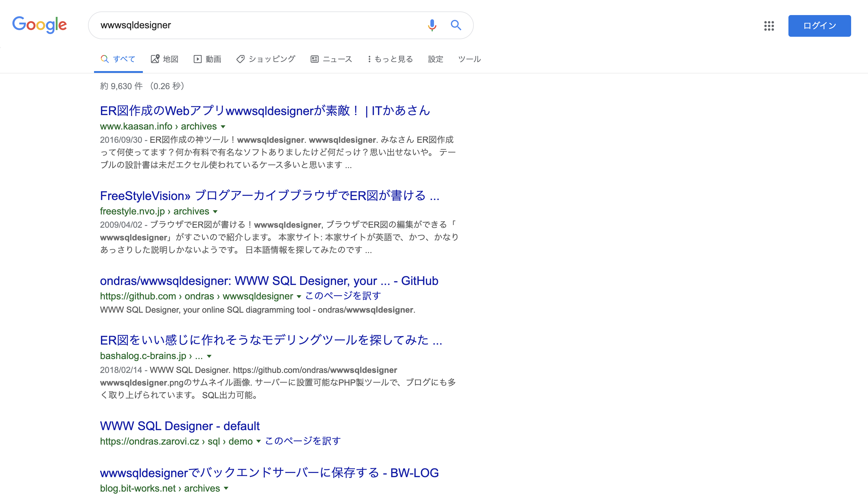The height and width of the screenshot is (494, 868).
Task: Open the WWW SQL Designer - default result
Action: click(x=180, y=426)
